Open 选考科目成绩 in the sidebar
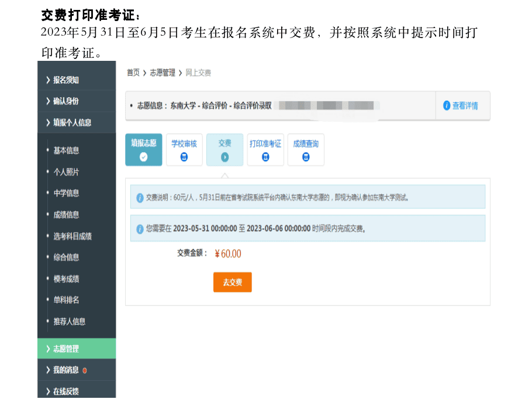 (72, 236)
